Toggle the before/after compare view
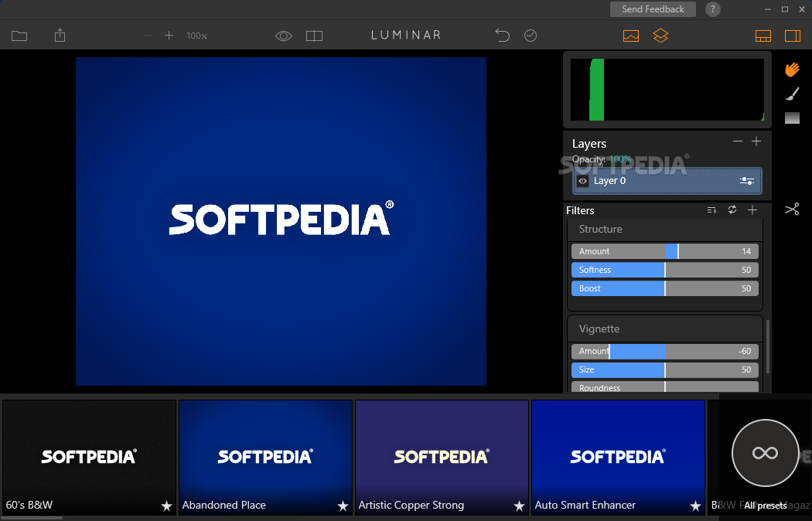The width and height of the screenshot is (812, 521). [314, 36]
